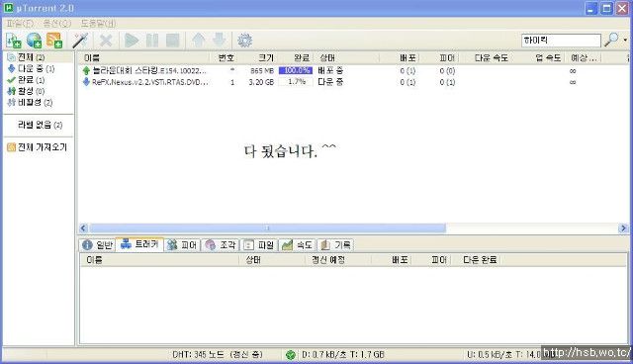Image resolution: width=633 pixels, height=364 pixels.
Task: Click the scroll right arrow
Action: 623,228
